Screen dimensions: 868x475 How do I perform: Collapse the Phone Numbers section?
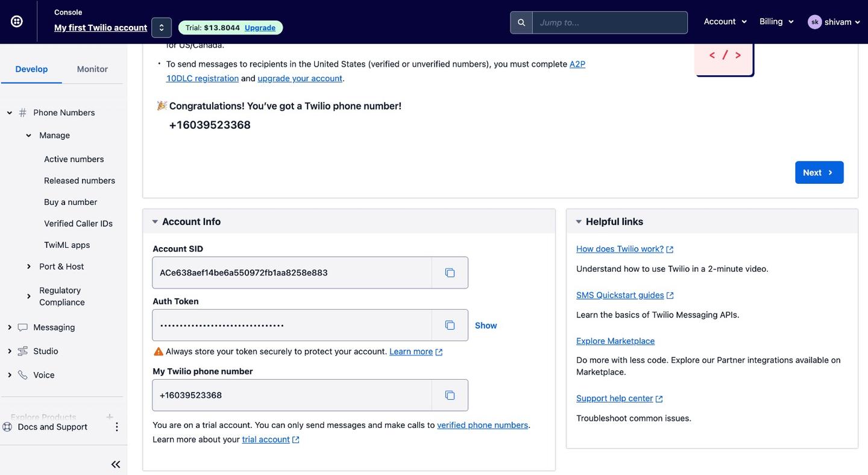pyautogui.click(x=9, y=113)
